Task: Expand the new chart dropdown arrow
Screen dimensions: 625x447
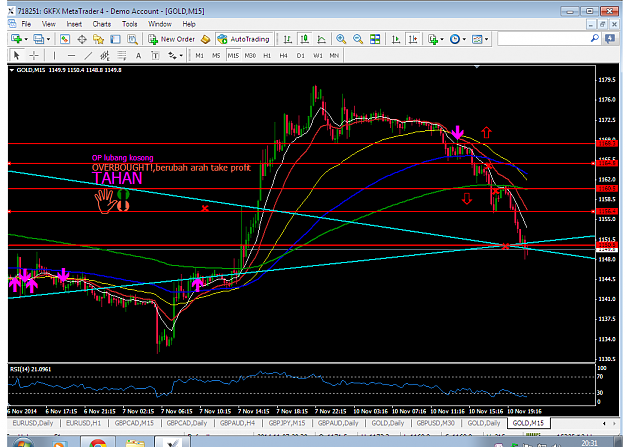Action: (26, 39)
